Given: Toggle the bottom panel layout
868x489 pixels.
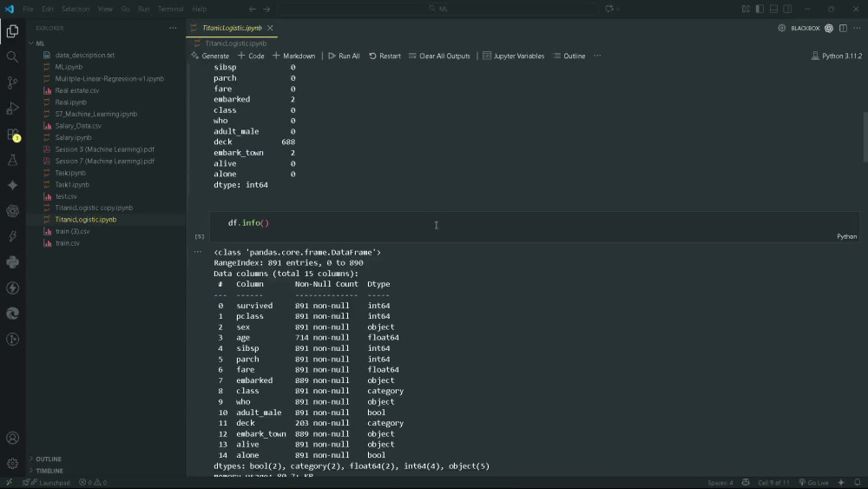Looking at the screenshot, I should tap(773, 9).
